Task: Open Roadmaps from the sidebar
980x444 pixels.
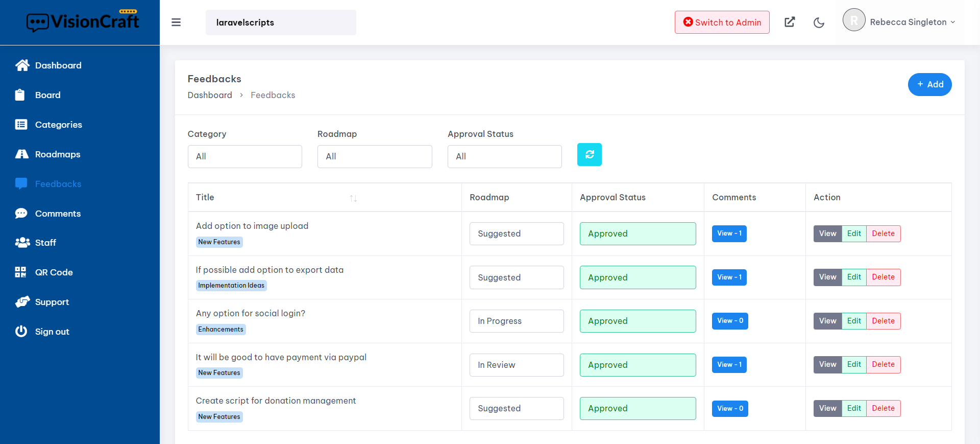Action: click(x=57, y=154)
